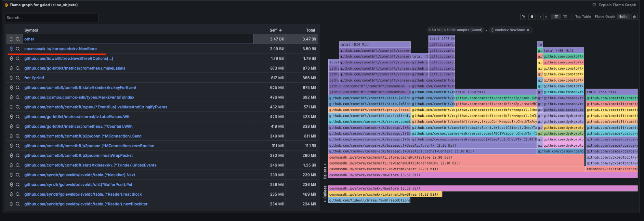644x221 pixels.
Task: Open the color scheme picker button
Action: [532, 17]
